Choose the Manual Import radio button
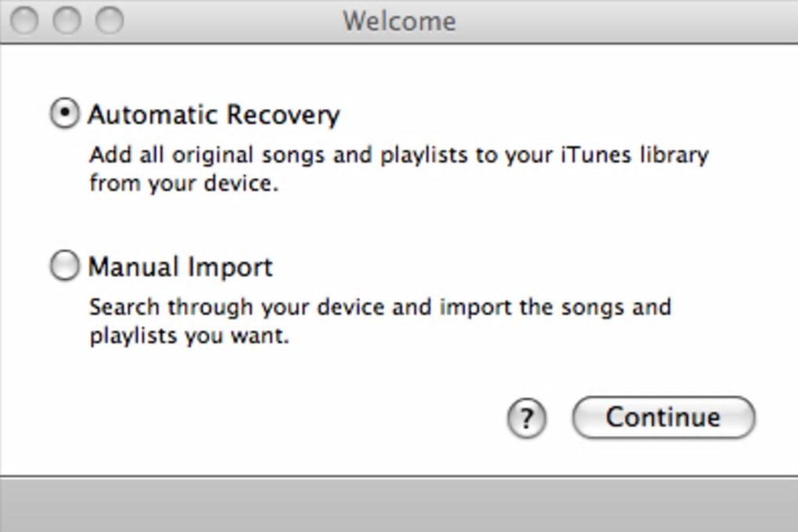 click(64, 266)
